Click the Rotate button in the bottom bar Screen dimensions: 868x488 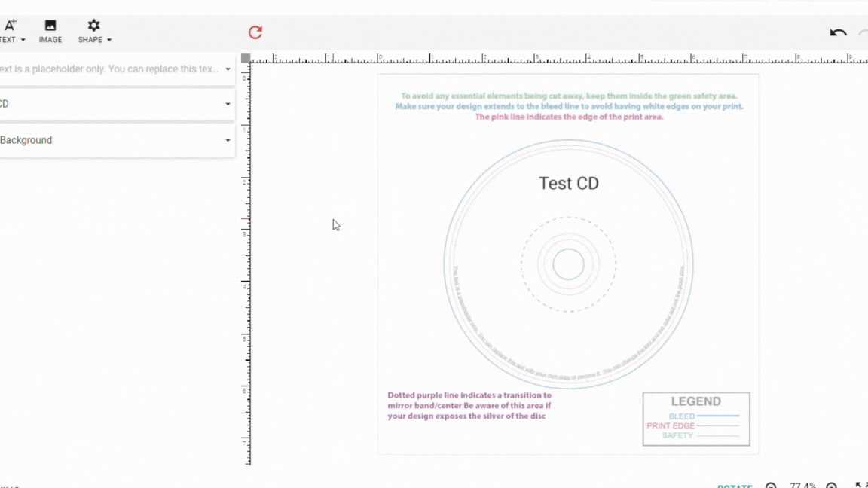click(x=735, y=486)
